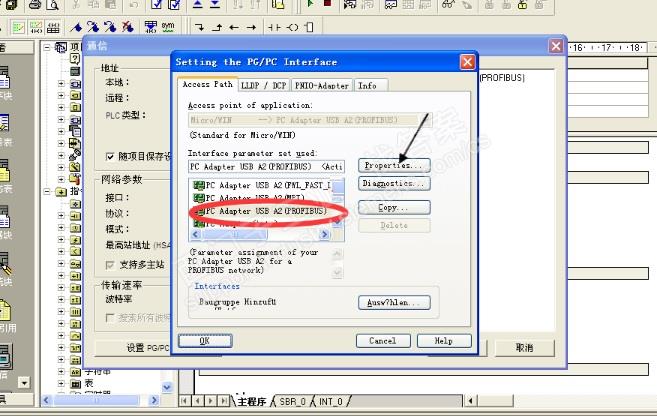Select the INT_0 editor tab
This screenshot has height=416, width=657.
pos(331,401)
